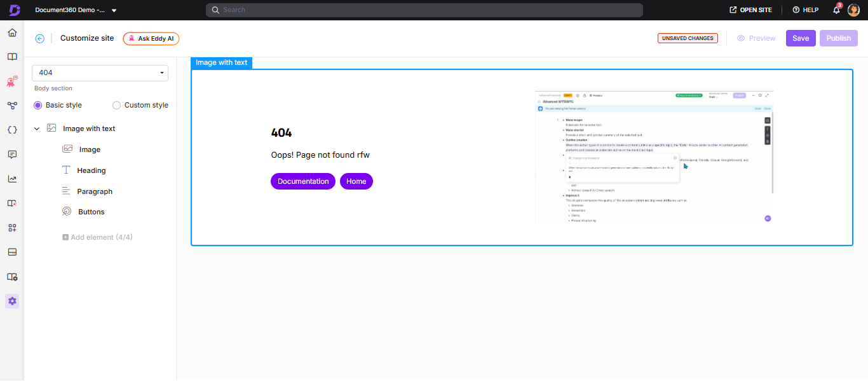Open the workflow icon in sidebar
The image size is (868, 381).
(12, 106)
